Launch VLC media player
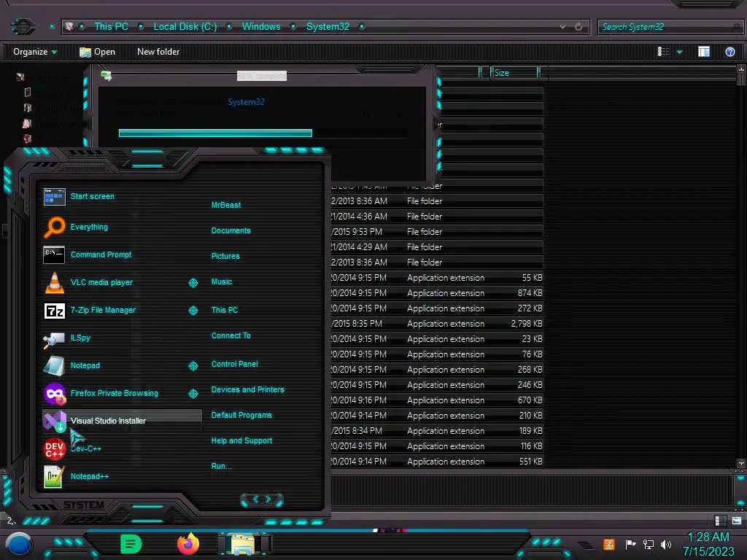The image size is (747, 560). tap(54, 282)
